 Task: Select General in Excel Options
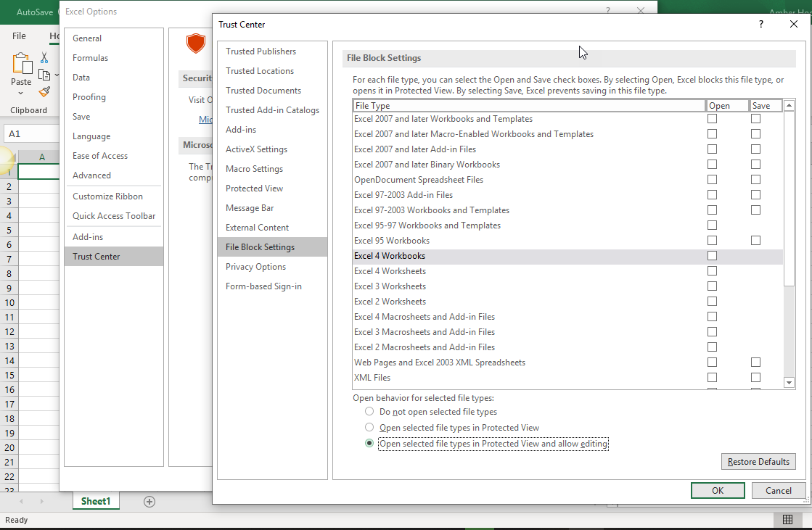point(114,38)
